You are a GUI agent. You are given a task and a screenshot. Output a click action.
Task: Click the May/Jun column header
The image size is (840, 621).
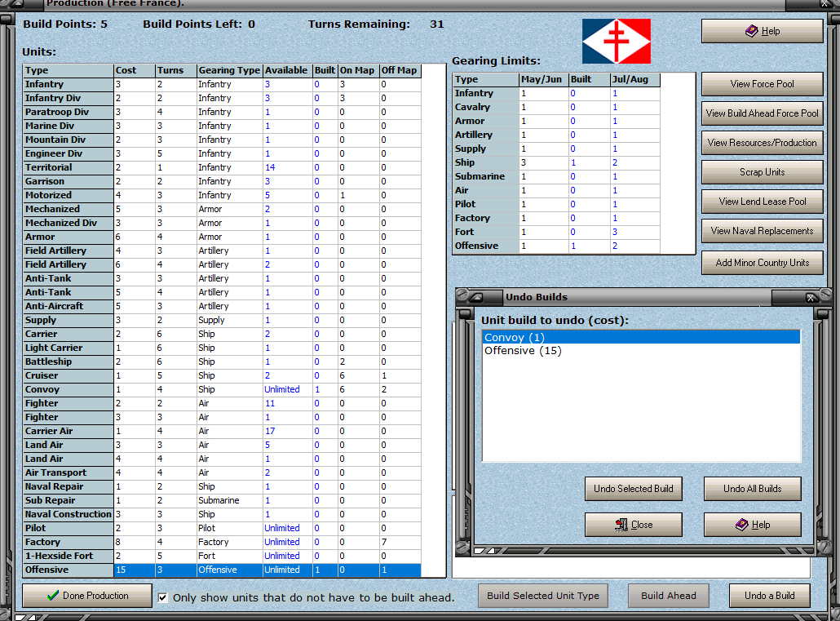click(543, 79)
